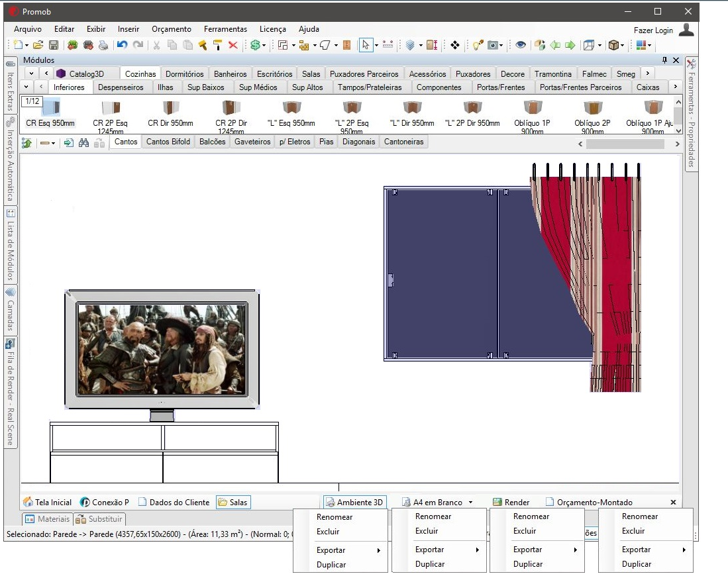
Task: Switch to the Dormitórios catalog tab
Action: 184,73
